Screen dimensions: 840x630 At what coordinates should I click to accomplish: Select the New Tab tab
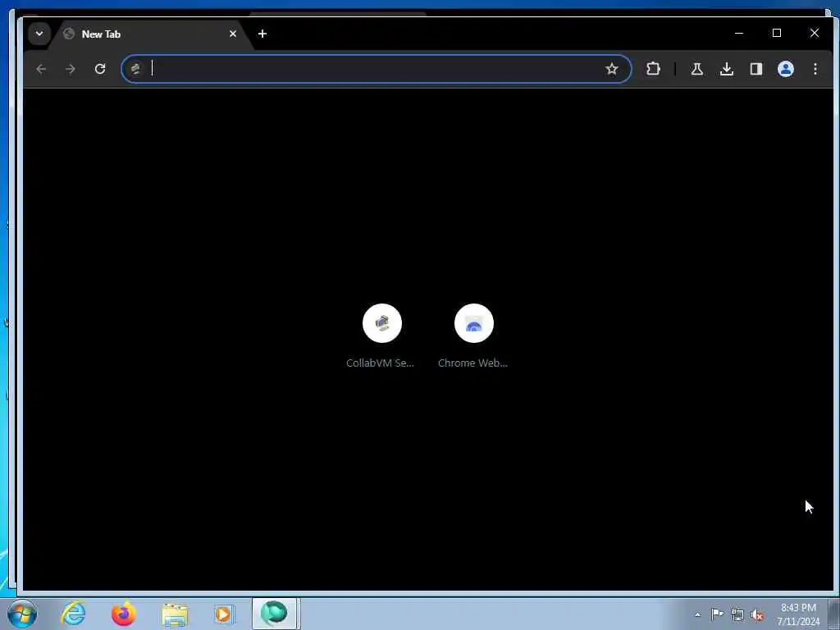tap(150, 34)
